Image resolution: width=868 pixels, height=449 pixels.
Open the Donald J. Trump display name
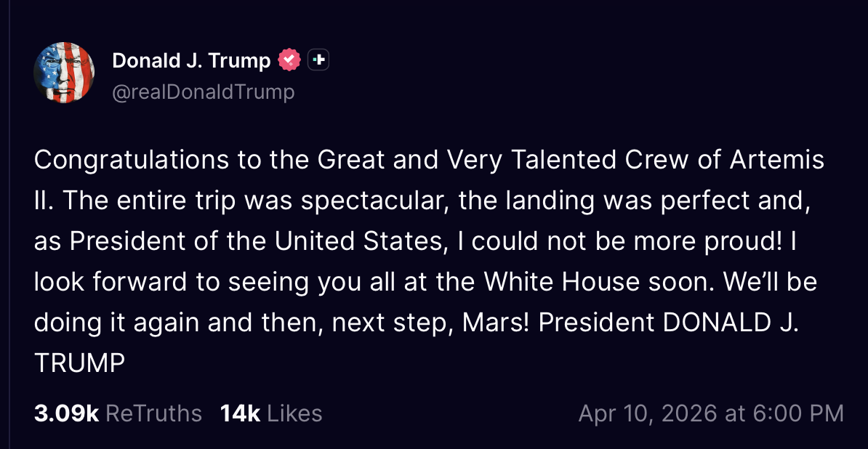191,61
